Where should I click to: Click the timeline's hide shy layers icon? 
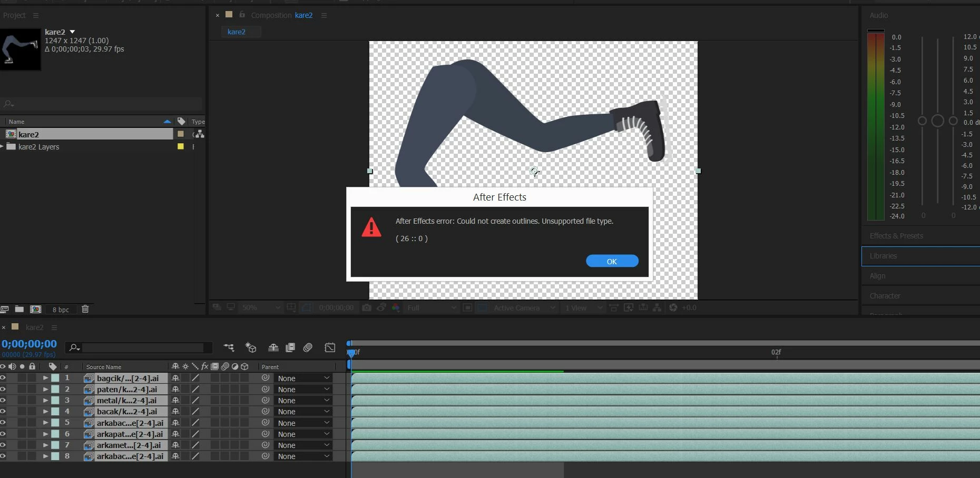[273, 347]
